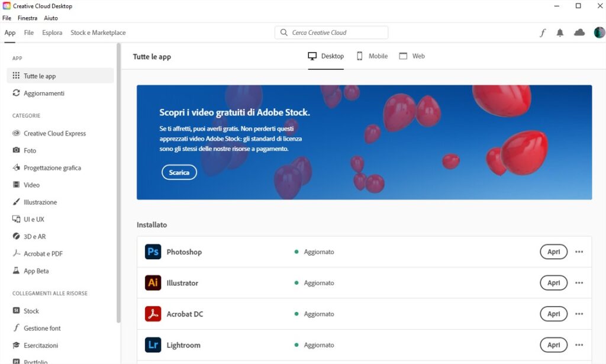
Task: Click the Tutte le app grid icon
Action: (18, 76)
